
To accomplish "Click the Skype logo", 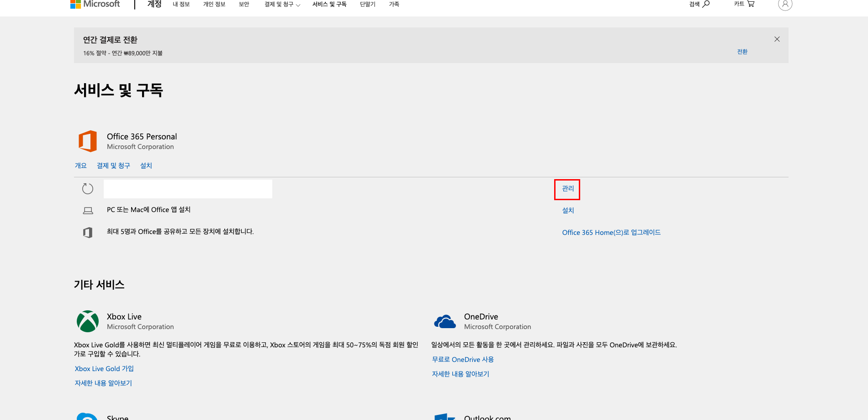I will 87,416.
